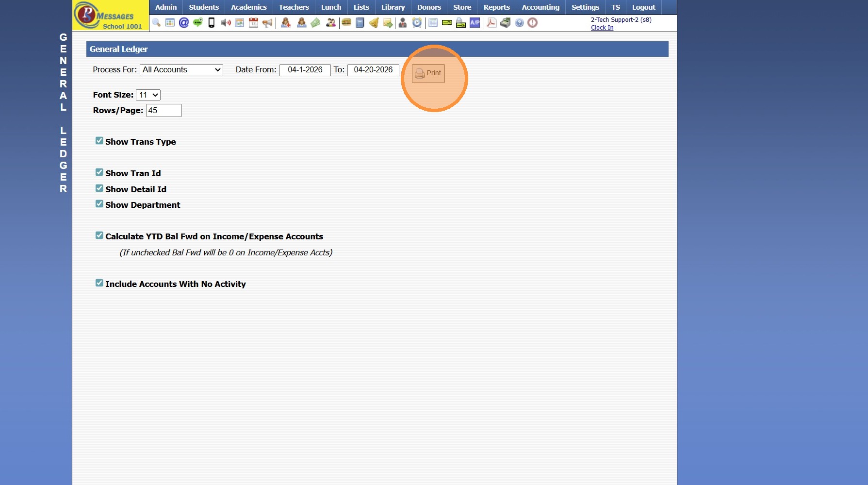This screenshot has width=868, height=485.
Task: Open the Donors menu
Action: click(x=429, y=7)
